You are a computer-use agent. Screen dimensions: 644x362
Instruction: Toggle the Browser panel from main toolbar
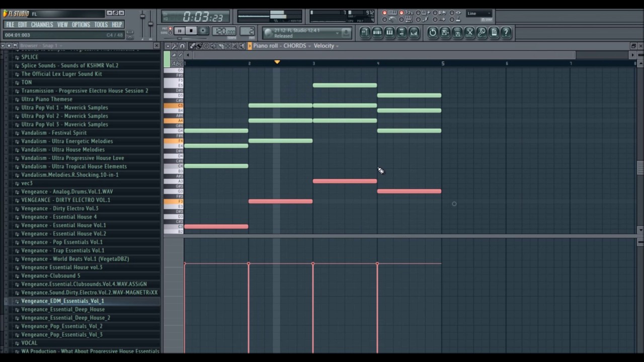401,32
